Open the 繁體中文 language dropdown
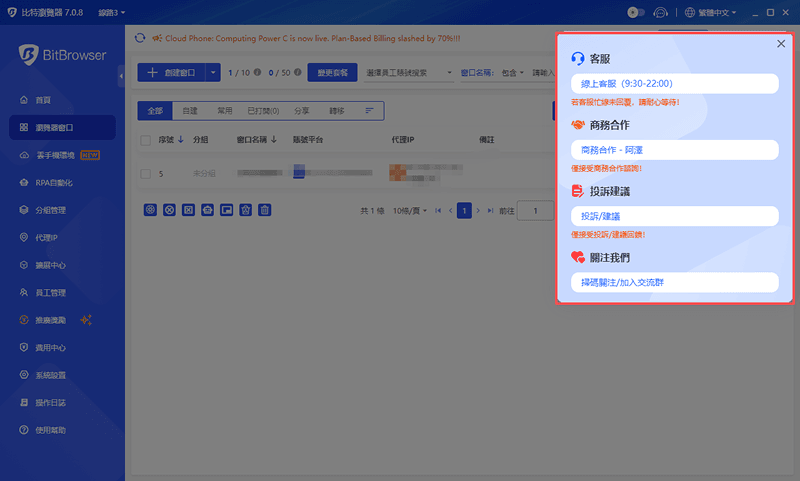800x481 pixels. (x=712, y=12)
